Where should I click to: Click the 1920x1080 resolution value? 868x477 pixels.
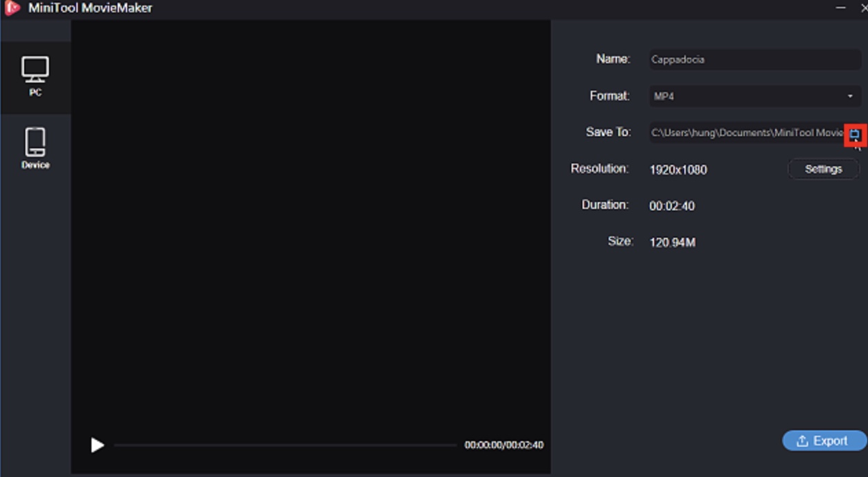tap(678, 170)
